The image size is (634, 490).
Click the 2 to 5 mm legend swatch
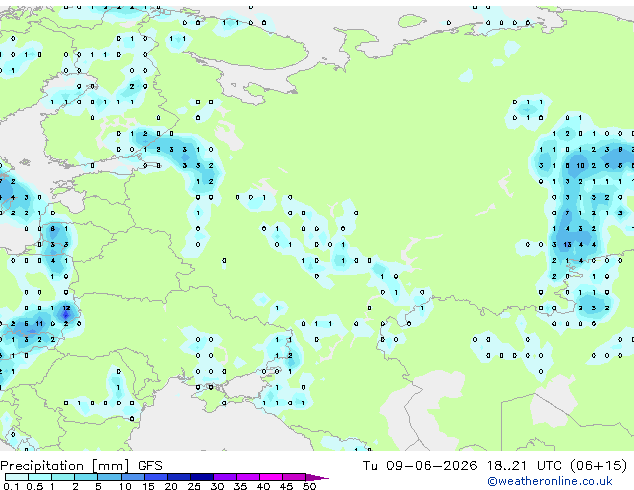[86, 477]
